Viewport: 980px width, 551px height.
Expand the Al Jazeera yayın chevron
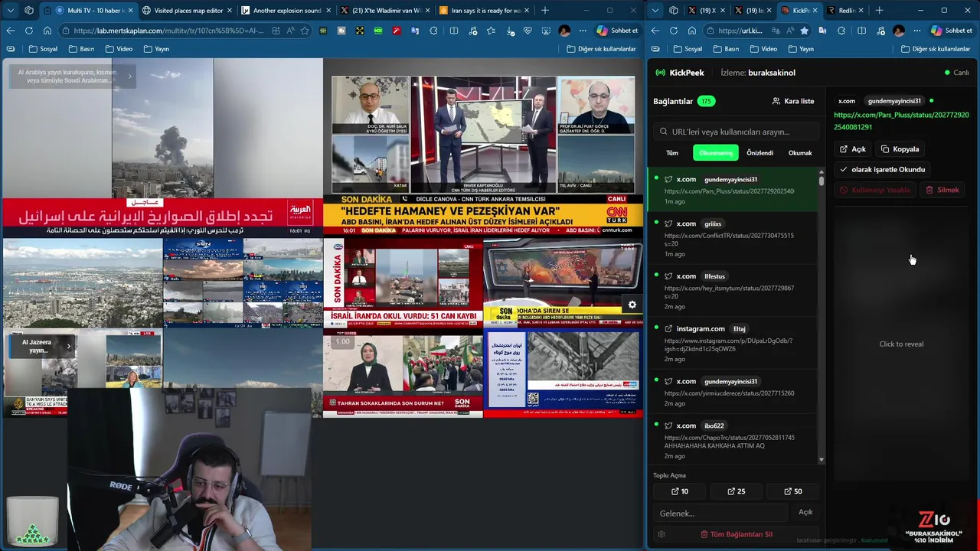[x=68, y=346]
